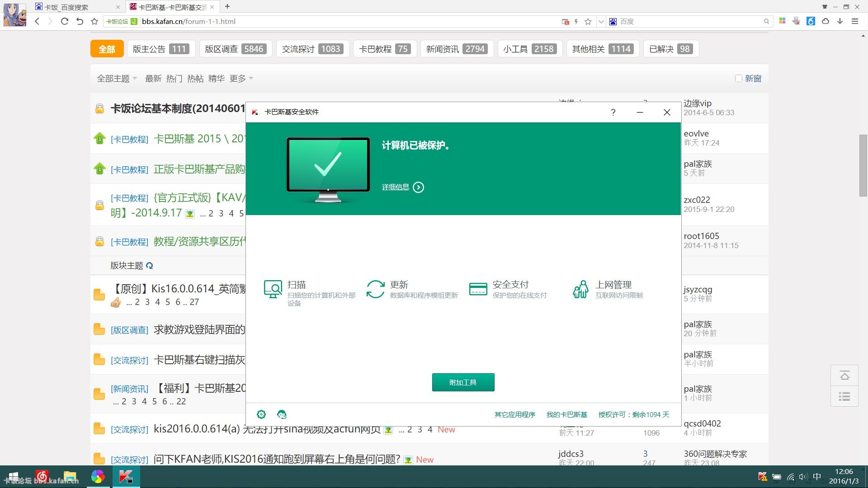The width and height of the screenshot is (868, 488).
Task: Filter threads by 热门
Action: (174, 78)
